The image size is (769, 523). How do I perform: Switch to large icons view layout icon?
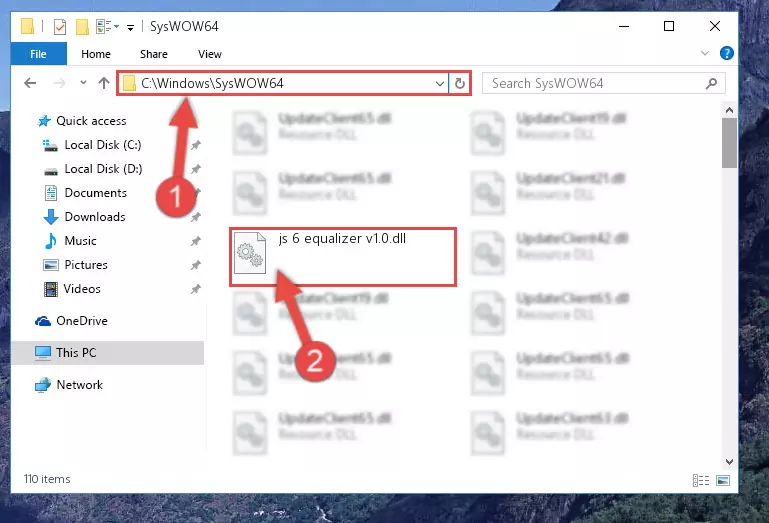723,480
